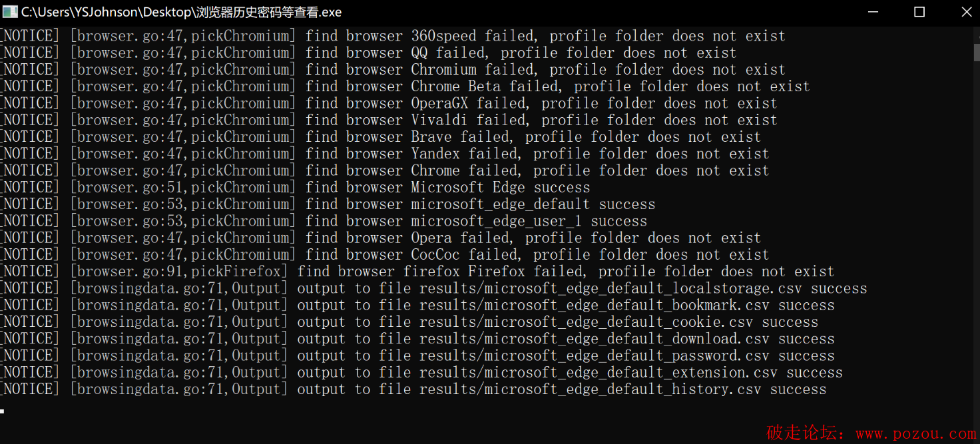Click the microsoft_edge_default_localstorage.csv line

433,288
